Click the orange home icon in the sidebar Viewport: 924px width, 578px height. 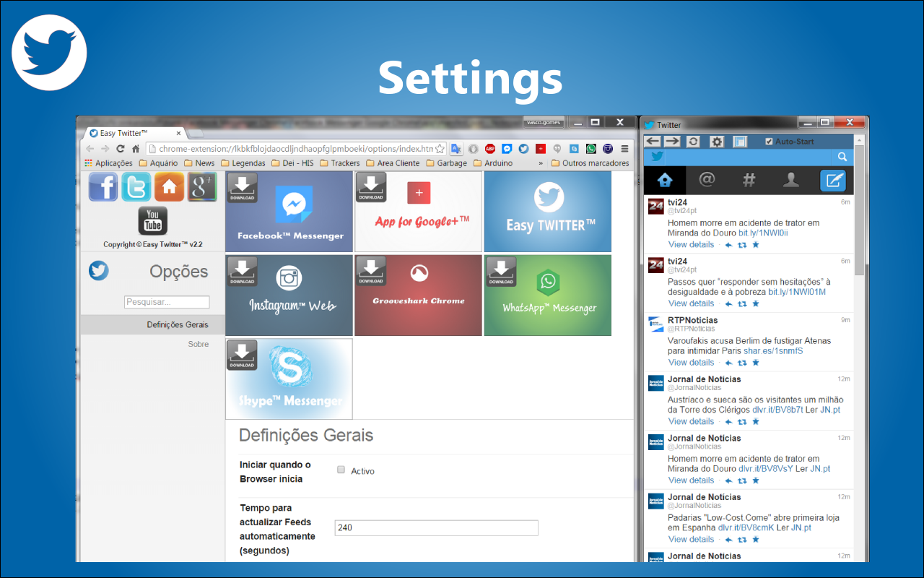point(169,186)
